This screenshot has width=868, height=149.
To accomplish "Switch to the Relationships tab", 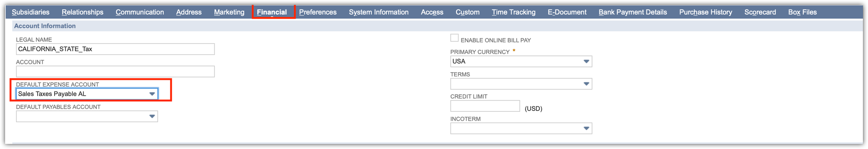I will pyautogui.click(x=83, y=12).
